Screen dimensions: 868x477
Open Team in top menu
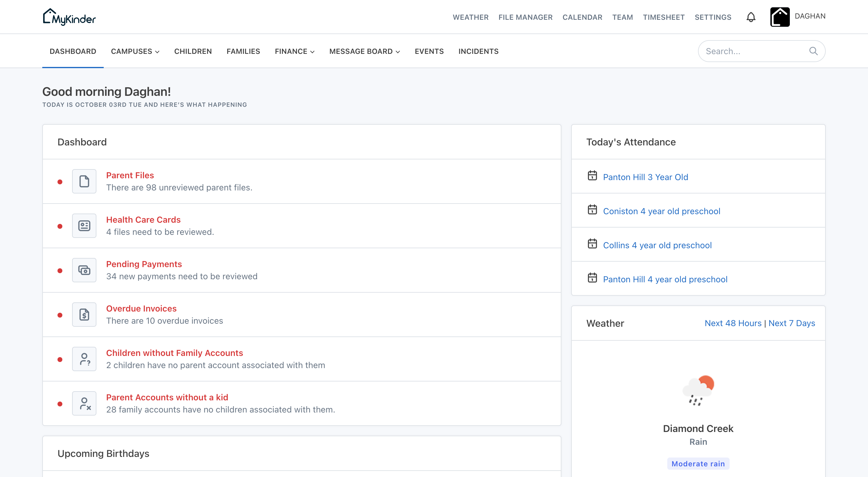point(622,17)
